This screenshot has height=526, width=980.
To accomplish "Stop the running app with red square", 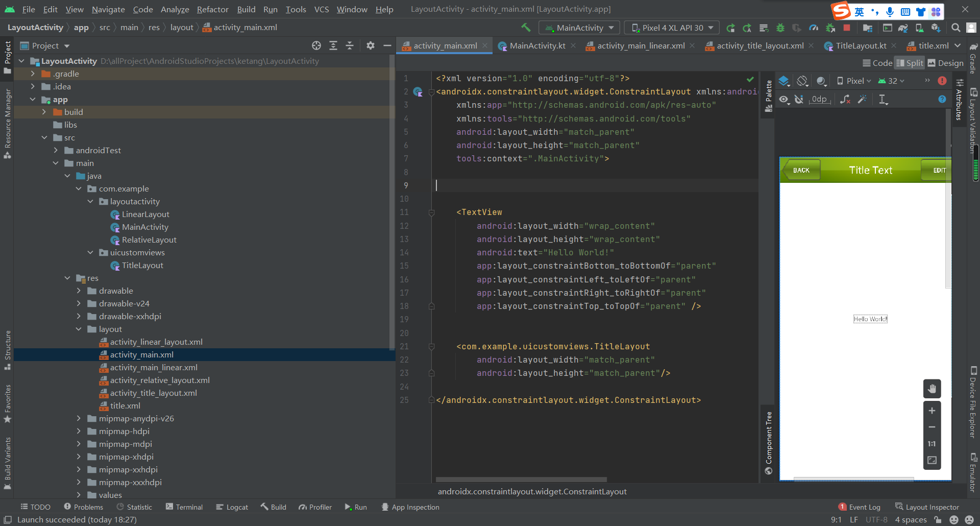I will point(847,28).
